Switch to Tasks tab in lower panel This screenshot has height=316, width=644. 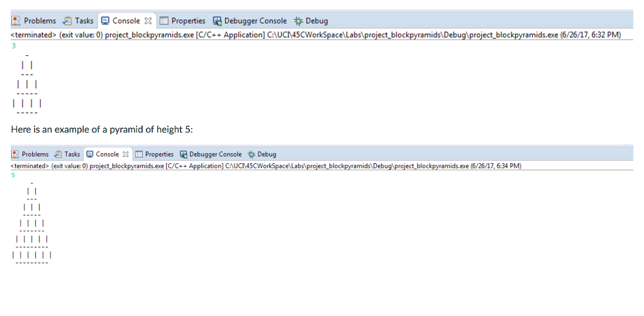coord(67,155)
